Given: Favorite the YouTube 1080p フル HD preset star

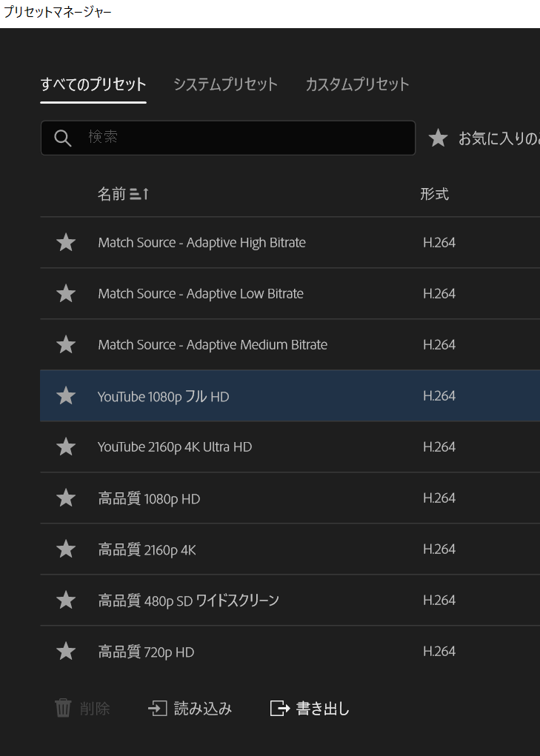Looking at the screenshot, I should 66,396.
